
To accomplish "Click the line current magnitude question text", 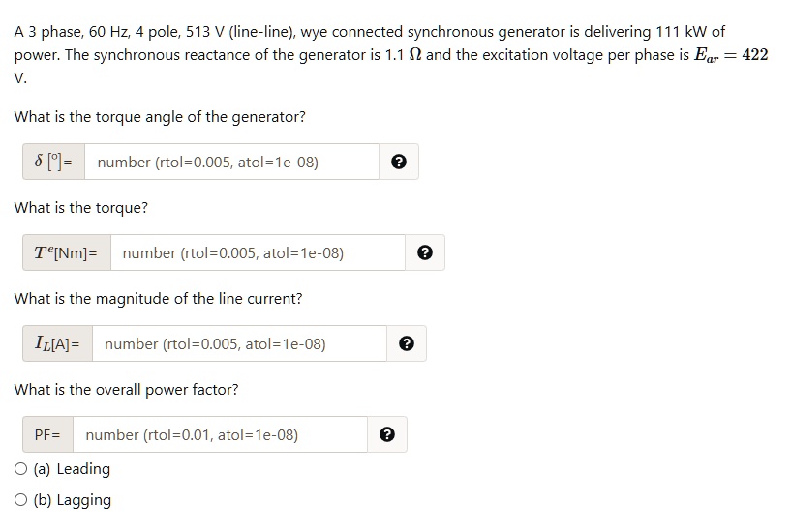I will click(158, 299).
